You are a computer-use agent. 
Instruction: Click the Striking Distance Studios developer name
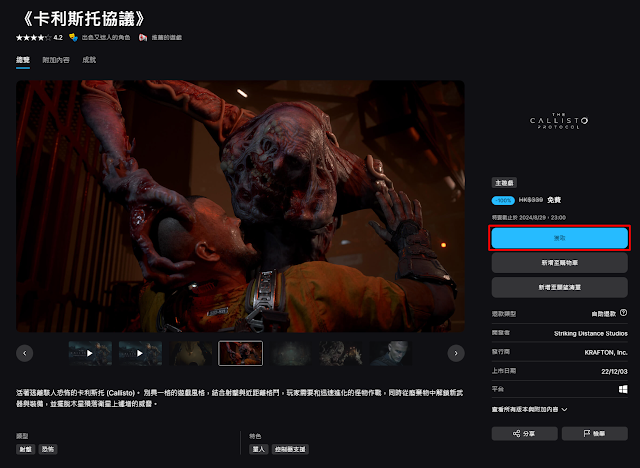pyautogui.click(x=591, y=333)
